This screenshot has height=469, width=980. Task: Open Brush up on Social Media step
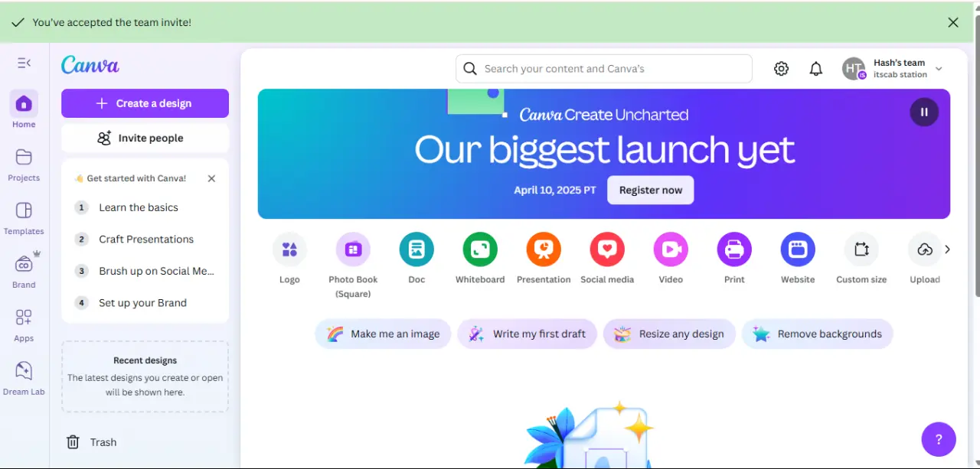[x=145, y=271]
